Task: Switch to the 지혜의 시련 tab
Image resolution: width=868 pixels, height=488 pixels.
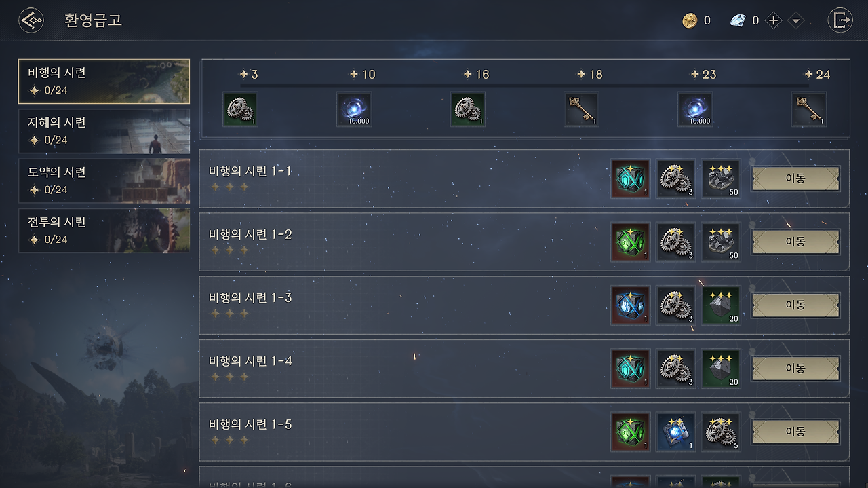Action: tap(104, 131)
